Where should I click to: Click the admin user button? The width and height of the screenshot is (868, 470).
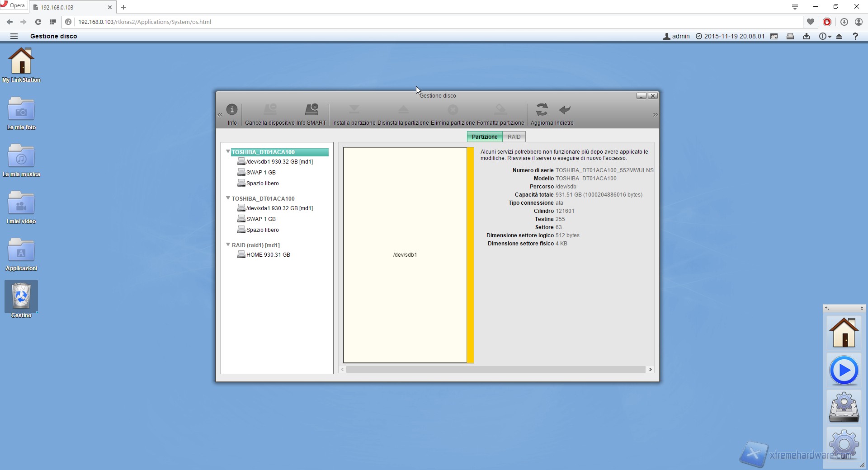pos(676,36)
